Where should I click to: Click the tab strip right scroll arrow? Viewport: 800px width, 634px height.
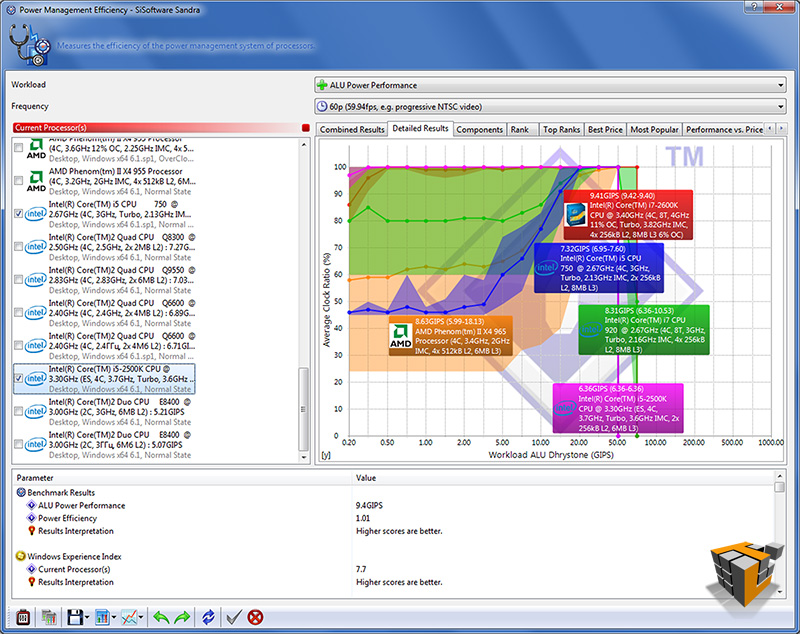pyautogui.click(x=781, y=129)
